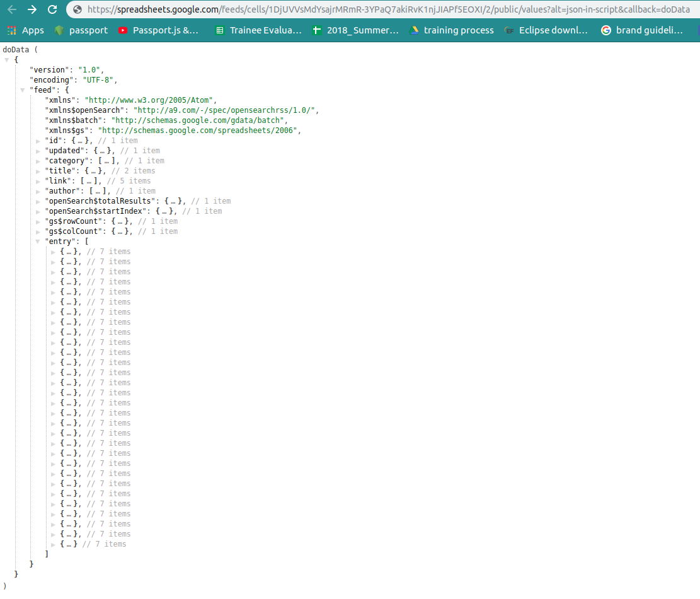Collapse the "entry" array
Viewport: 700px width, 599px height.
38,241
